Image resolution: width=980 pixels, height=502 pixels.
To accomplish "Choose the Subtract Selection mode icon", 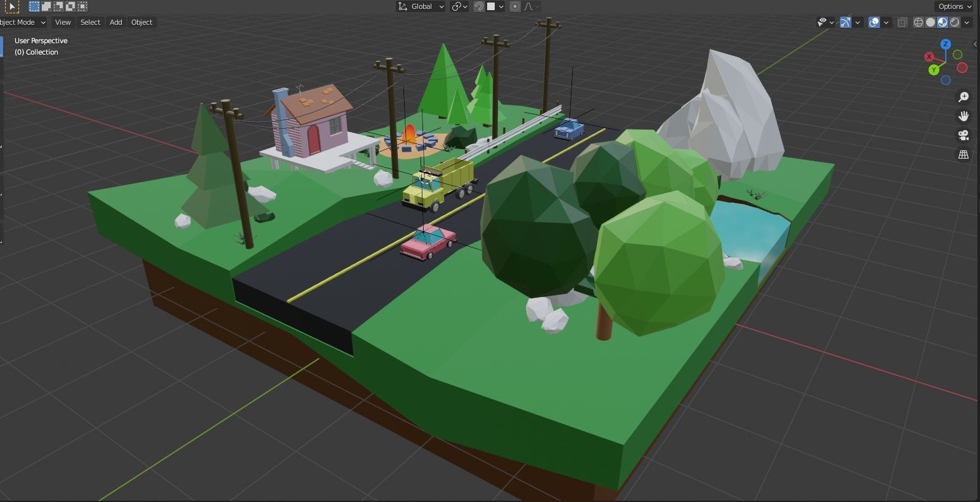I will pos(58,6).
